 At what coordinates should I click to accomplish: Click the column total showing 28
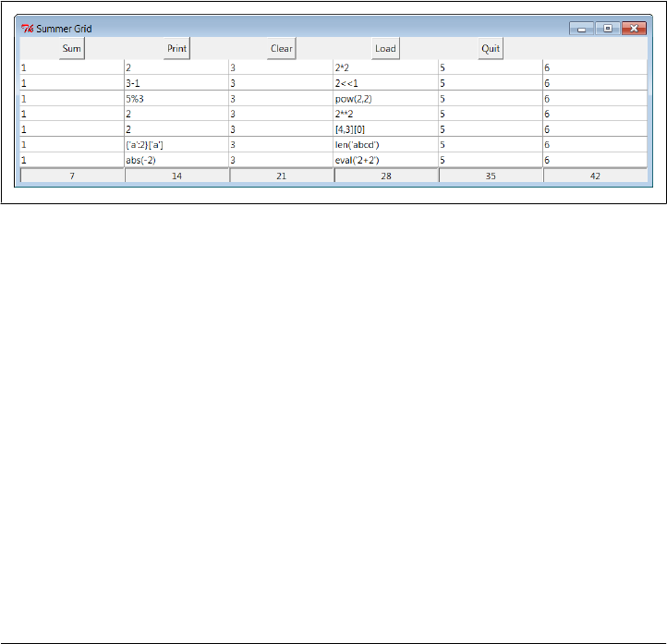click(x=386, y=176)
